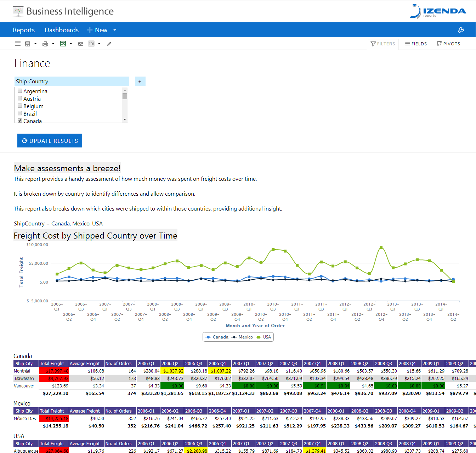This screenshot has height=453, width=476.
Task: Click the Ship Country list scrollbar down arrow
Action: tap(125, 120)
